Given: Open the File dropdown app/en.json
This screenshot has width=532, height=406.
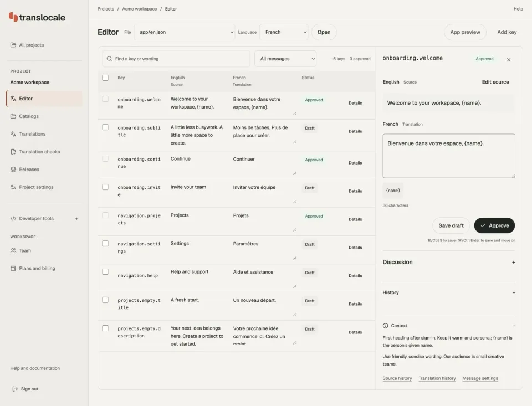Looking at the screenshot, I should click(x=185, y=32).
